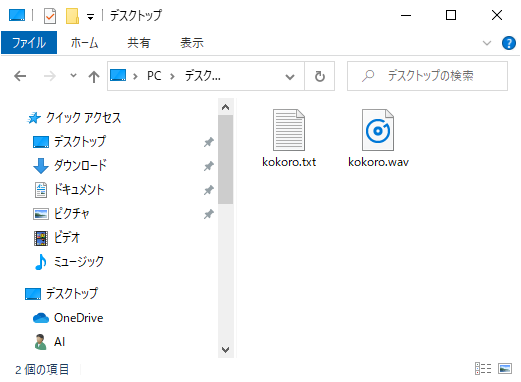Click the kokoro.wav file name label
The image size is (521, 382).
(x=378, y=162)
